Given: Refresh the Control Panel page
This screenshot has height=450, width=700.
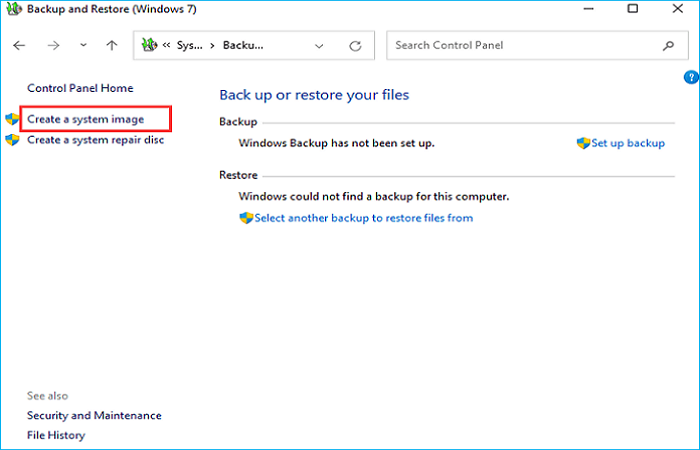Looking at the screenshot, I should pyautogui.click(x=355, y=46).
